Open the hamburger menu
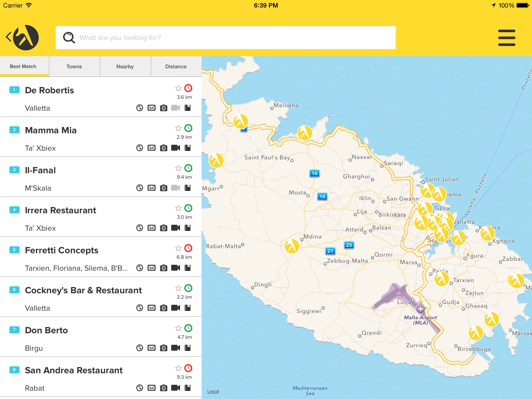Image resolution: width=532 pixels, height=399 pixels. pos(507,38)
